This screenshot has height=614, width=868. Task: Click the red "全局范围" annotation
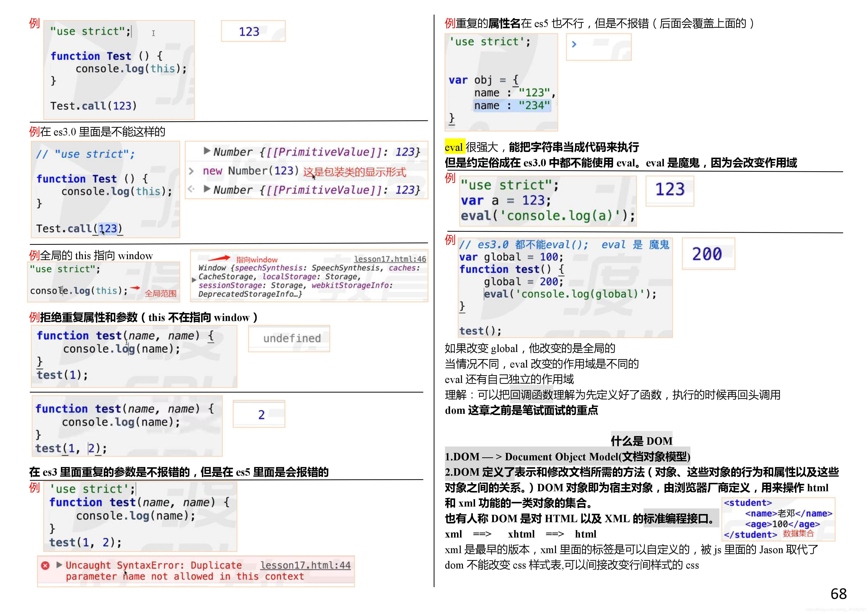[160, 294]
